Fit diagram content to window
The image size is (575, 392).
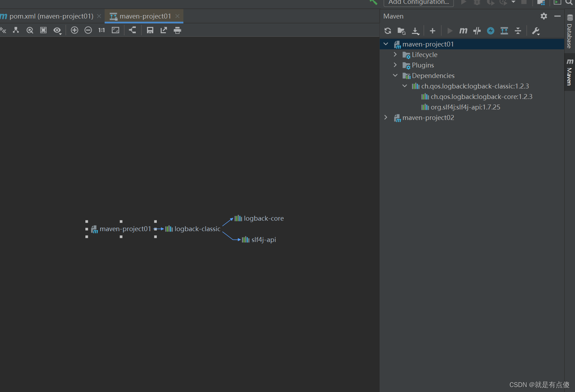(x=115, y=30)
